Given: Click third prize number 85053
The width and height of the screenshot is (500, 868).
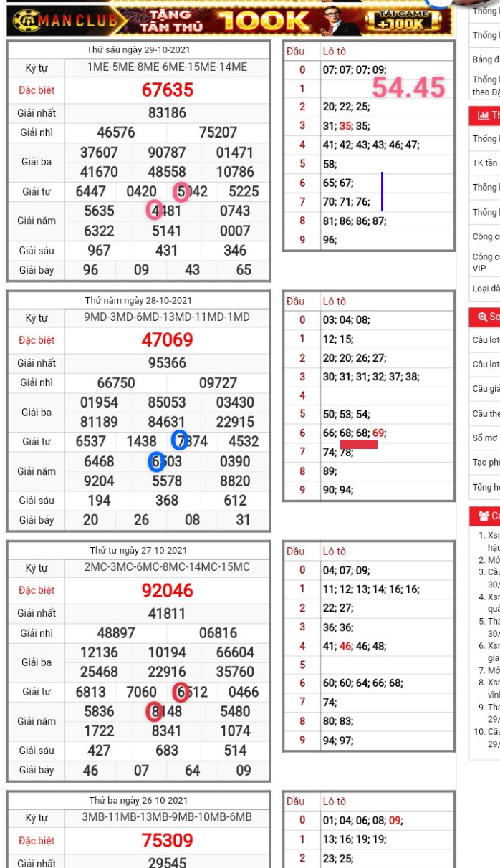Looking at the screenshot, I should click(167, 402).
